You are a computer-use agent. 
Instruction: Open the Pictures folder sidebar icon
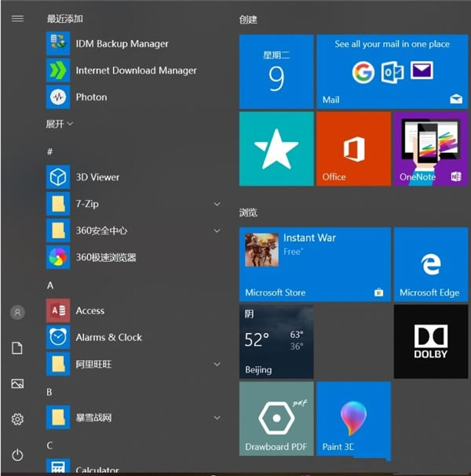(x=17, y=383)
